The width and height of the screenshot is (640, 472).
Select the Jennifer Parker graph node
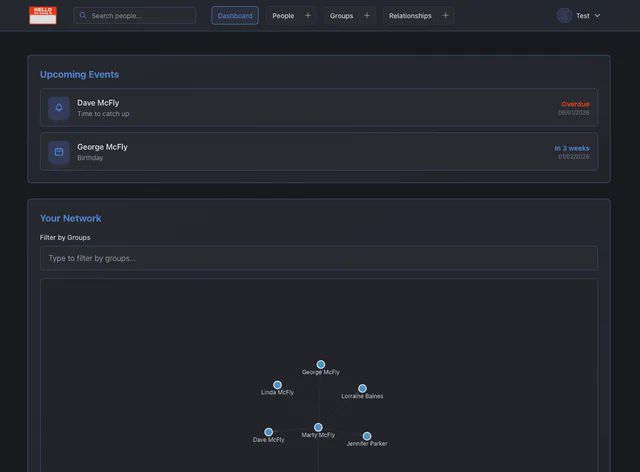tap(367, 436)
